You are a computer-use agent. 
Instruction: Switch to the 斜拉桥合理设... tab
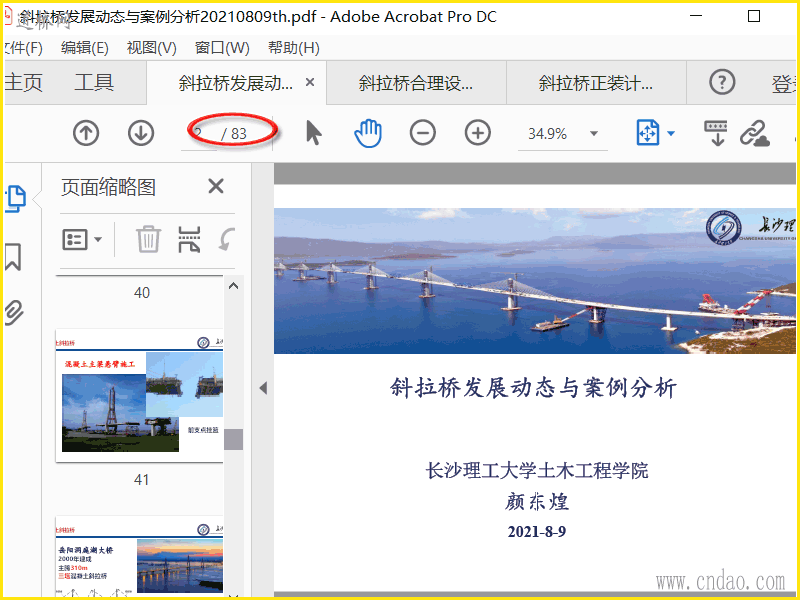tap(416, 83)
